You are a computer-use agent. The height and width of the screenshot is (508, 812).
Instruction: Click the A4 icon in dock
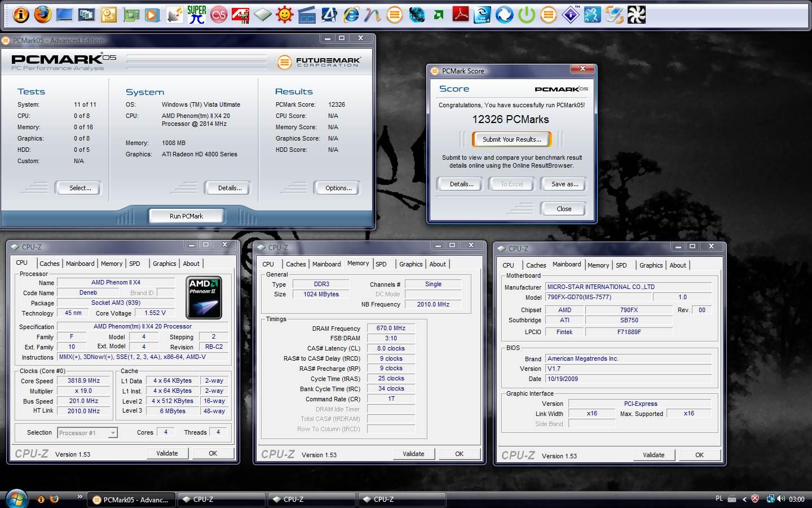click(x=329, y=15)
